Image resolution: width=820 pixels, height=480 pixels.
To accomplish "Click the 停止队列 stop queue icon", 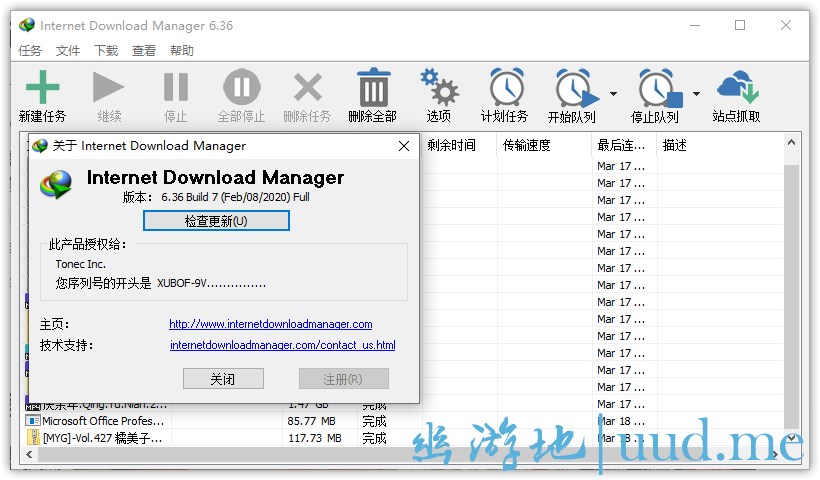I will [656, 88].
